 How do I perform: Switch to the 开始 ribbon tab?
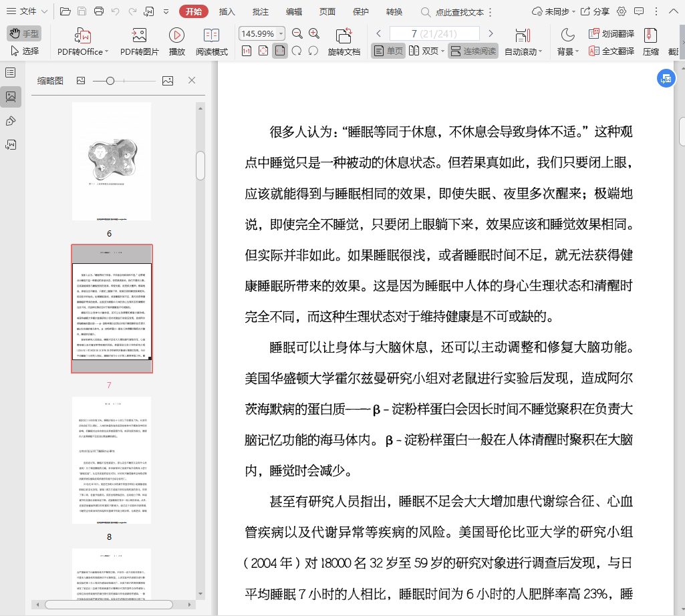pyautogui.click(x=194, y=12)
